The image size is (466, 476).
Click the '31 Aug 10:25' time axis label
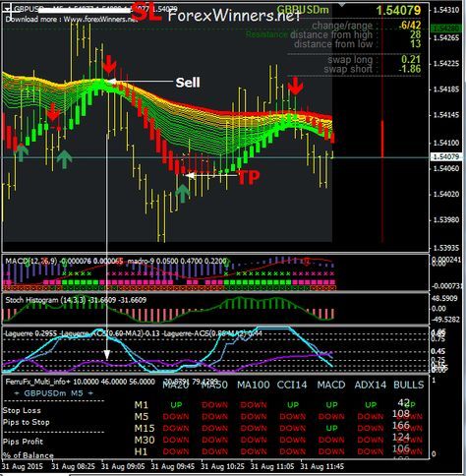tap(222, 467)
